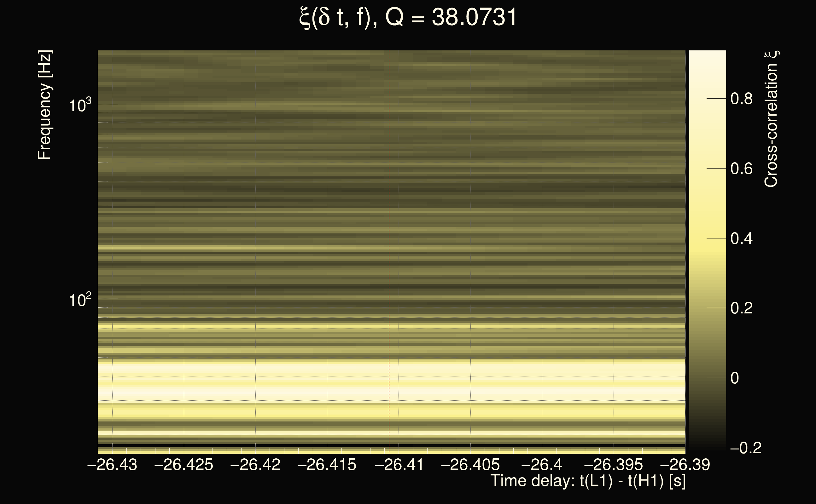Click the 0.8 mark on the colorbar
The height and width of the screenshot is (504, 816).
(741, 99)
